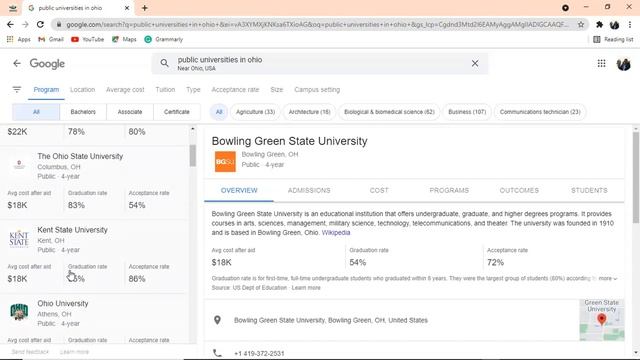Switch to the PROGRAMS tab
640x360 pixels.
click(x=449, y=191)
